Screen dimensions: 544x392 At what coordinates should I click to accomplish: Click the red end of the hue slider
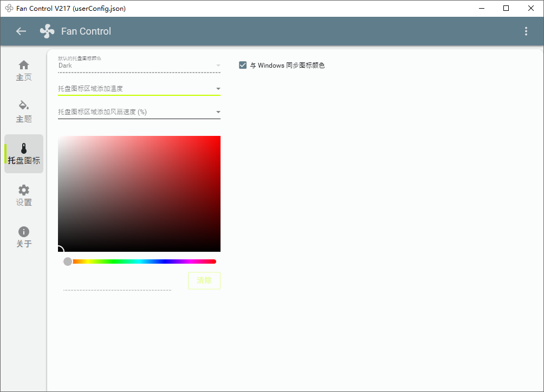213,261
